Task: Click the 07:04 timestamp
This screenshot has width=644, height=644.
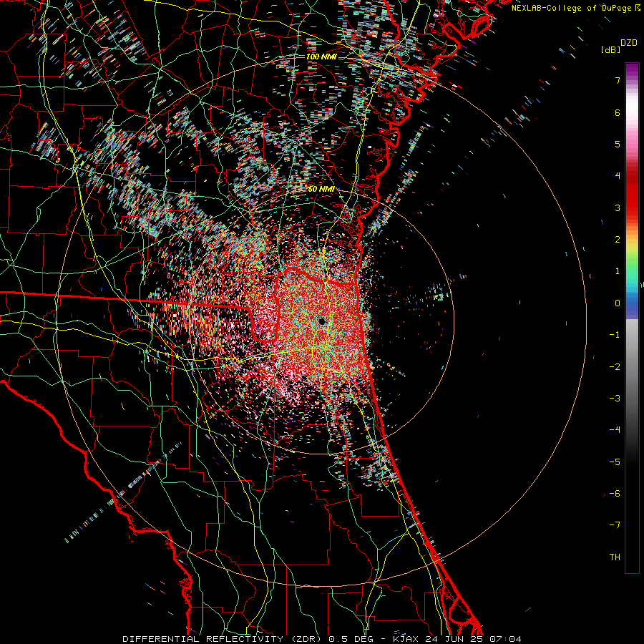Action: (506, 639)
